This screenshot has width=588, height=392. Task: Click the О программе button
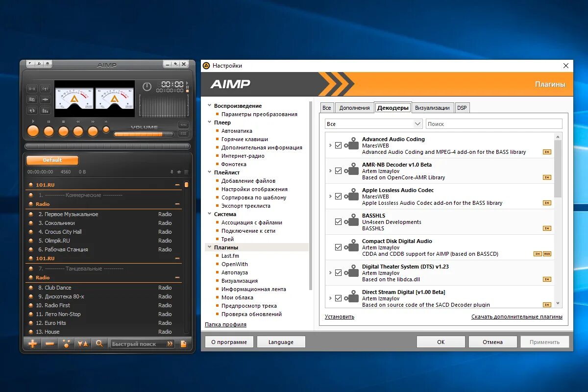click(229, 342)
